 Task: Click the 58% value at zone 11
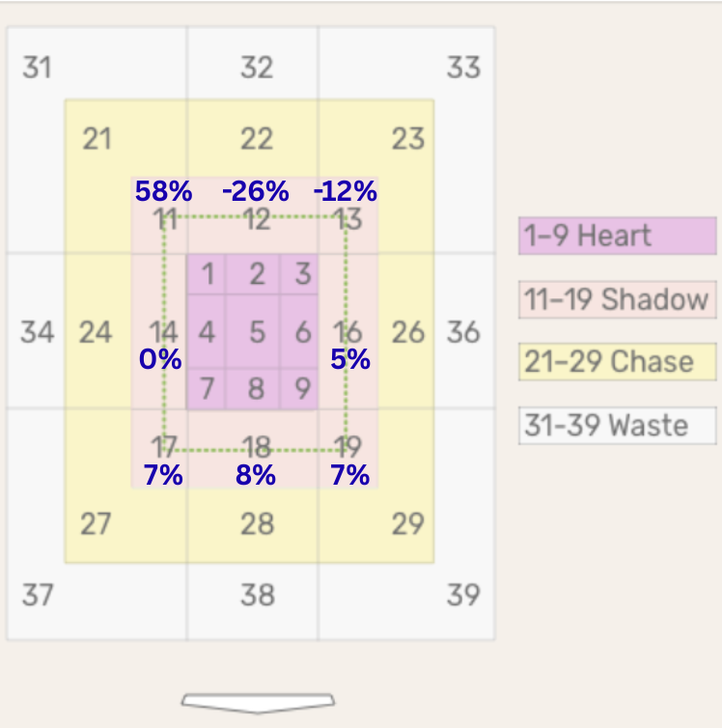[163, 191]
